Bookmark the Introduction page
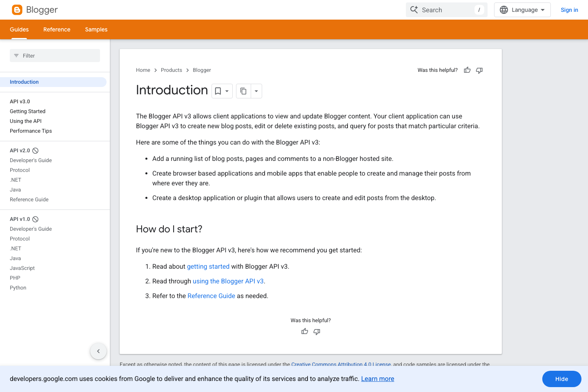 [218, 91]
